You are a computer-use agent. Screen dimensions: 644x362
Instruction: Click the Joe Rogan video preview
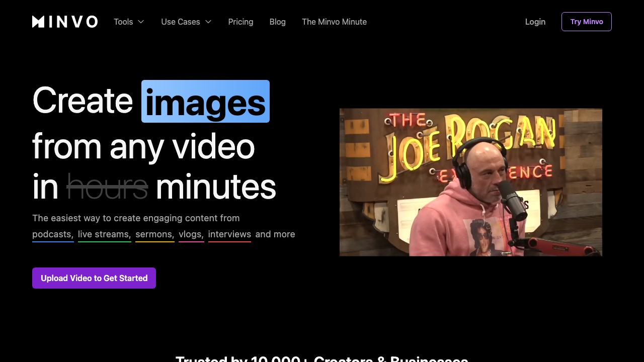pyautogui.click(x=470, y=182)
